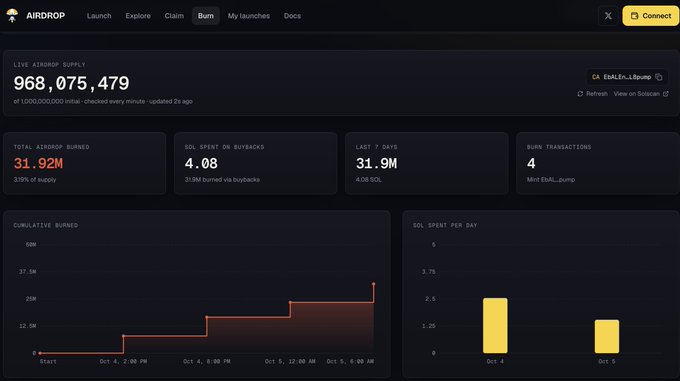Click the Oct 5, 12:00 AM data point
The height and width of the screenshot is (381, 680).
[x=290, y=302]
